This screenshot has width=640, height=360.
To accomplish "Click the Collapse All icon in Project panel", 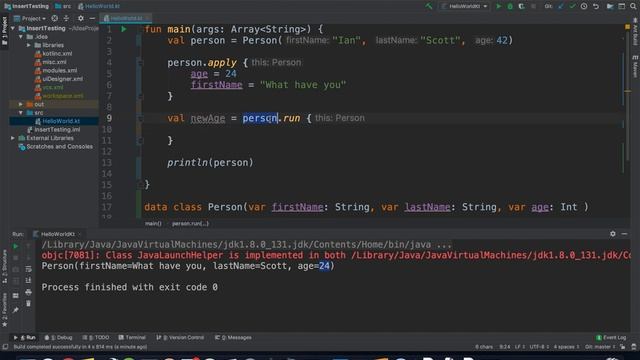I will click(66, 18).
